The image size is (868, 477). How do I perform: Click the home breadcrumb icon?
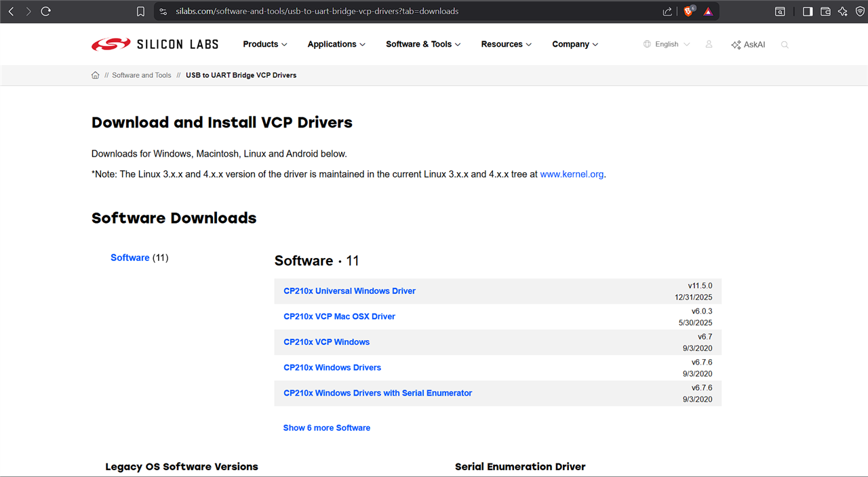pyautogui.click(x=95, y=75)
